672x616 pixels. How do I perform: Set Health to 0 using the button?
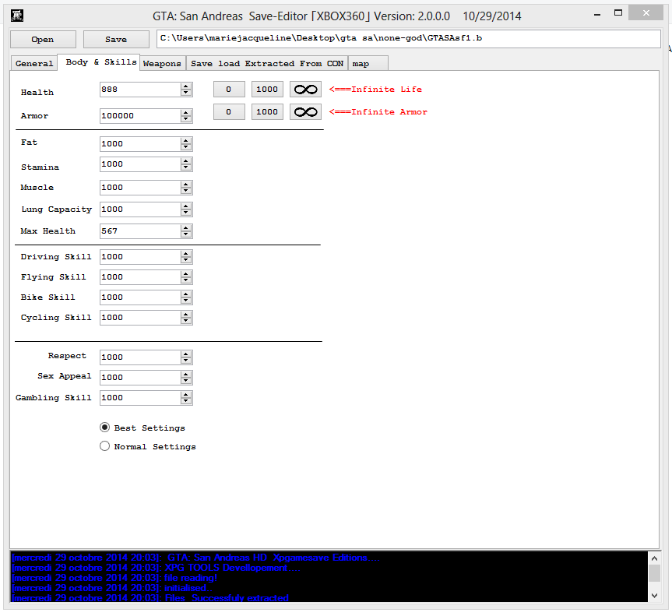click(x=229, y=90)
